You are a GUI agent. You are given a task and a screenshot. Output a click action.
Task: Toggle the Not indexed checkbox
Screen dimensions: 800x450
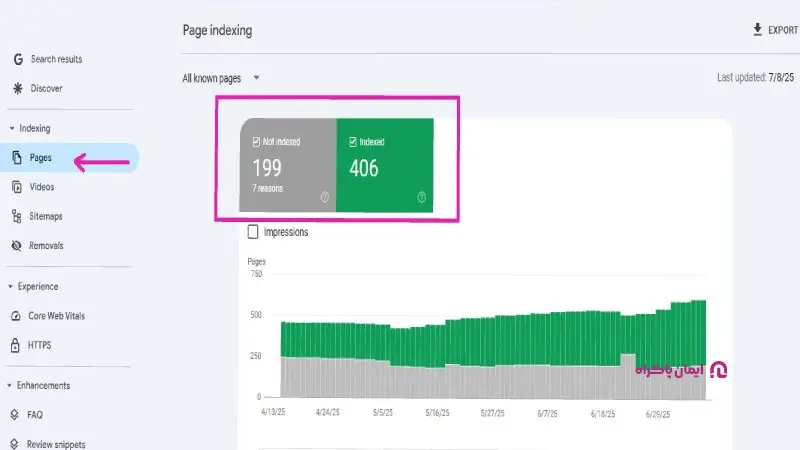pyautogui.click(x=257, y=142)
